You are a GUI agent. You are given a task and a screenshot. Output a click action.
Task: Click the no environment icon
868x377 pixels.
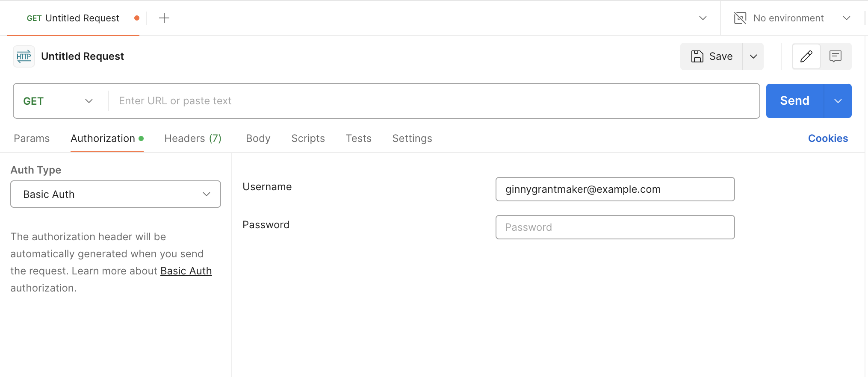(x=740, y=18)
